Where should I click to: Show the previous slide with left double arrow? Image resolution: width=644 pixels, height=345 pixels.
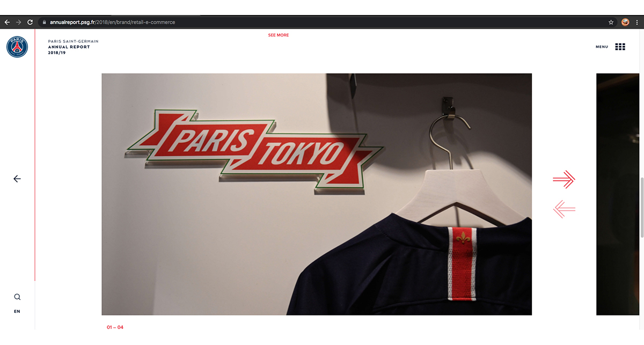pos(564,209)
